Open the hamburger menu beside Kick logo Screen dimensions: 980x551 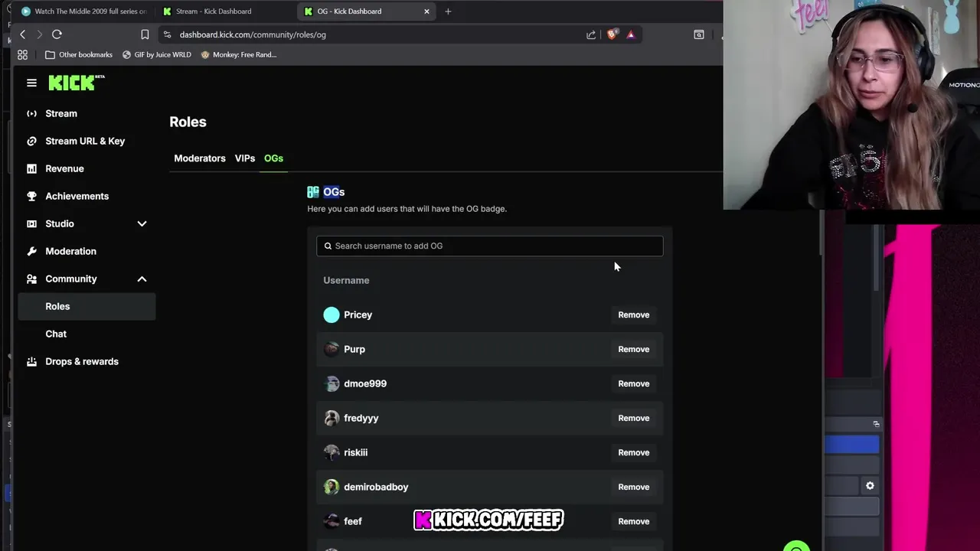(x=31, y=83)
